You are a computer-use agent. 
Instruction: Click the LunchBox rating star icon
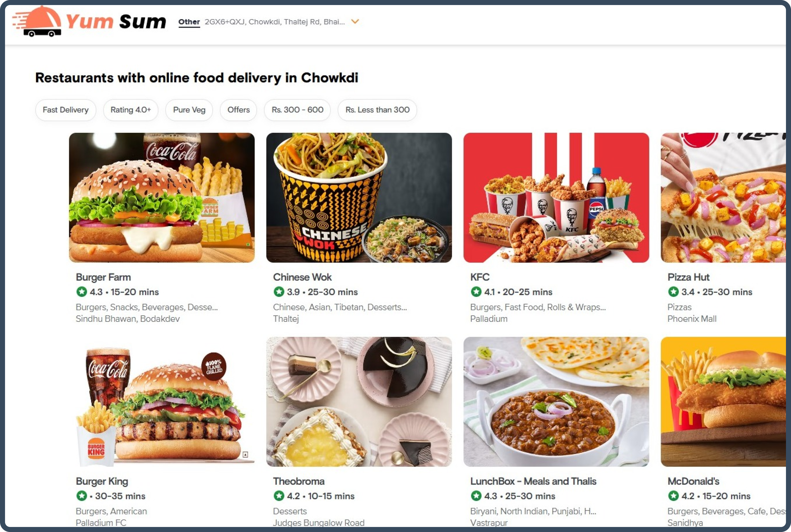coord(476,496)
